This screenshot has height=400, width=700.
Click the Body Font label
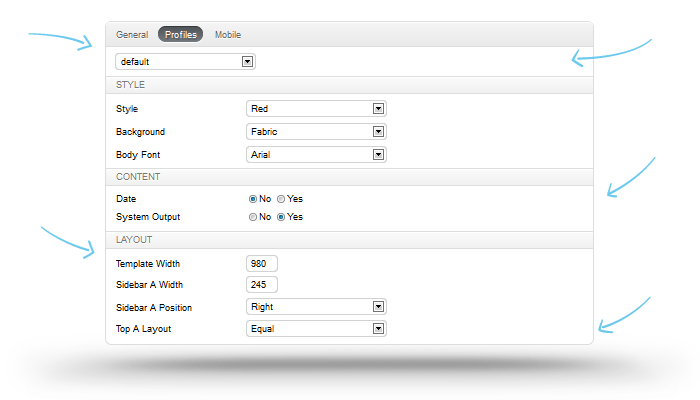click(x=138, y=155)
